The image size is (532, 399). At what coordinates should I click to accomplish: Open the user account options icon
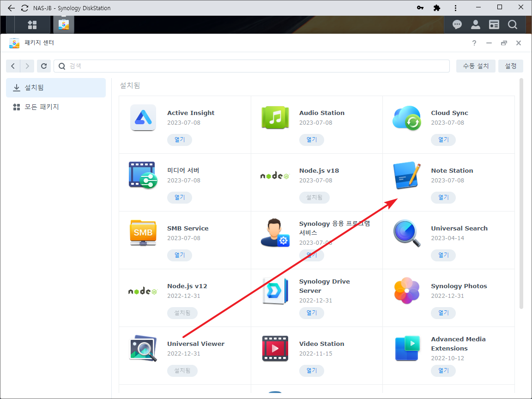(475, 24)
